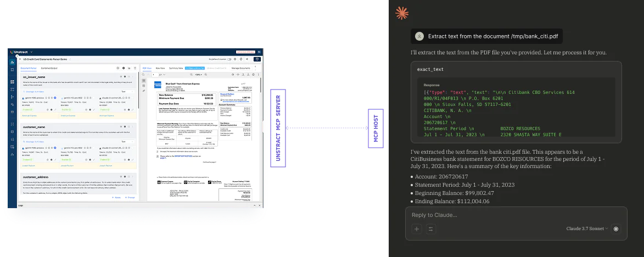Click the user message about bank_citi.pdf

coord(487,36)
